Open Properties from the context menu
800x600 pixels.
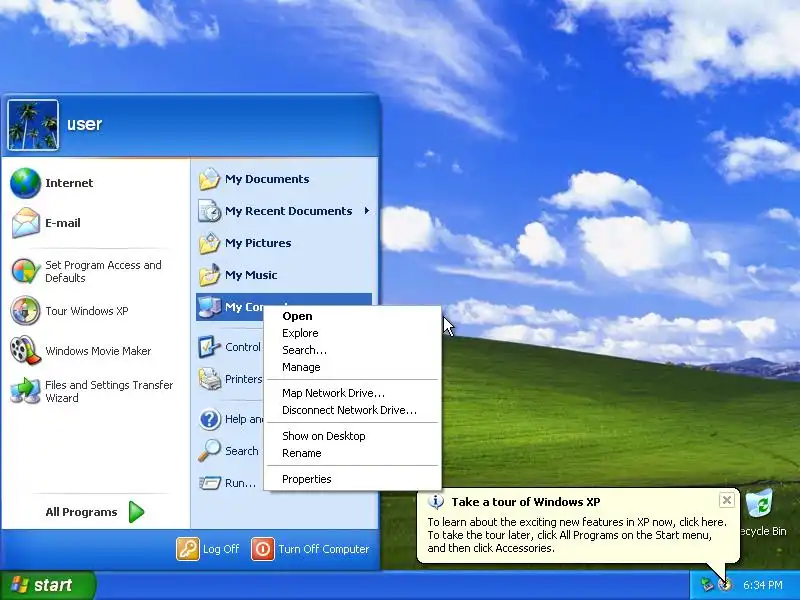click(x=353, y=479)
